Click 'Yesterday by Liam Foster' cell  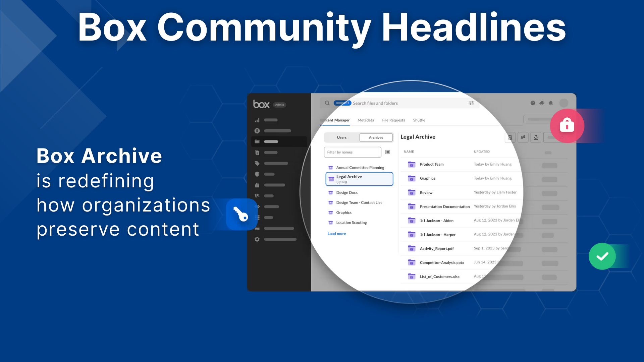pos(495,192)
